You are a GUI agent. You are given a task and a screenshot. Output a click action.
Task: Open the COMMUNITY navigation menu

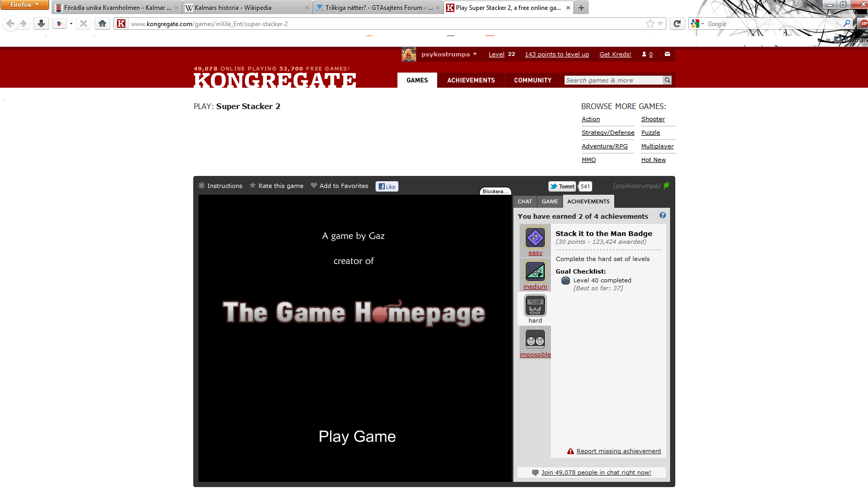(533, 80)
